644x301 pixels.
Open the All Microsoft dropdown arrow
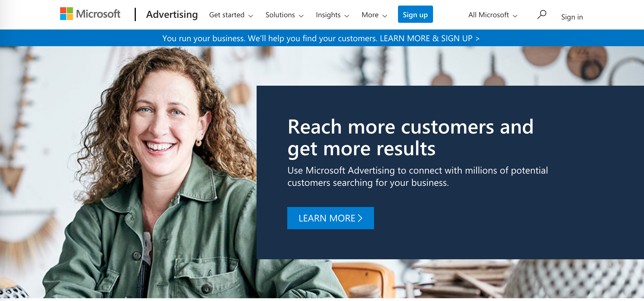[x=515, y=16]
